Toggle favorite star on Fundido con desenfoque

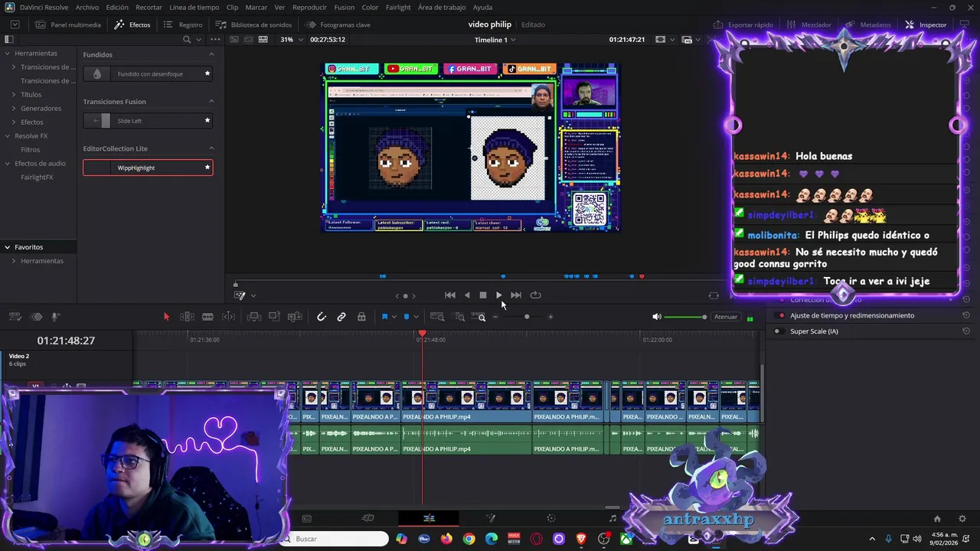(207, 74)
